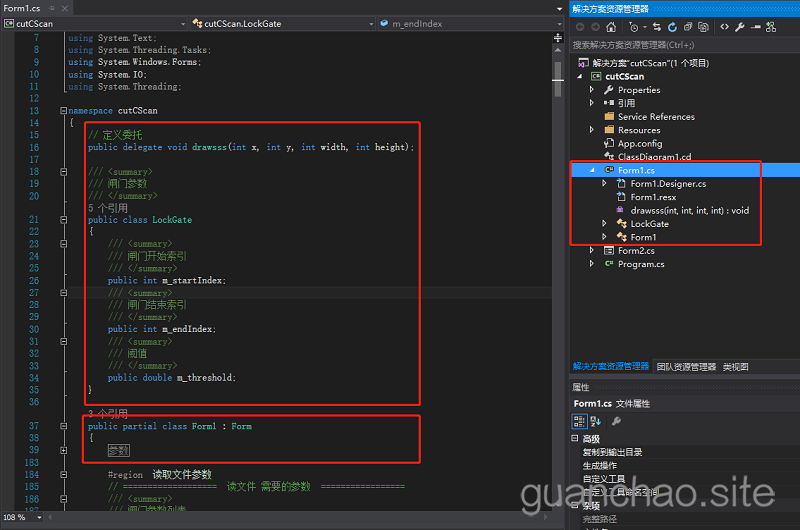
Task: Collapse the namespace cutCScan code block
Action: [x=63, y=111]
